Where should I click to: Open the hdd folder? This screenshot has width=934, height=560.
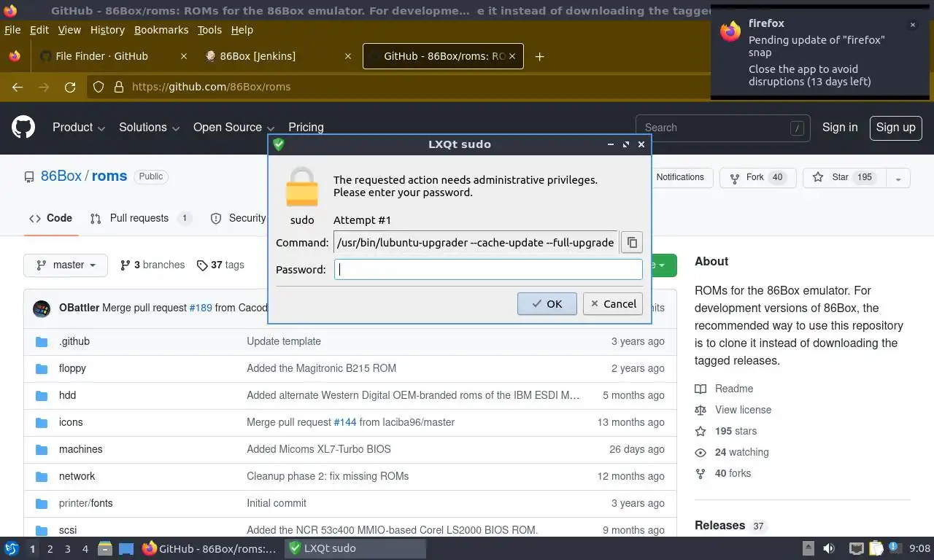click(x=67, y=395)
